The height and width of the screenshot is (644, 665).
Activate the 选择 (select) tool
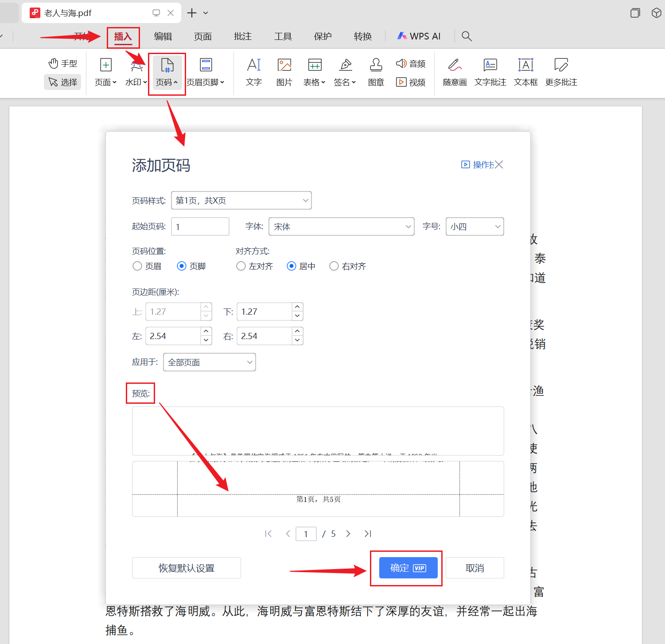click(62, 82)
